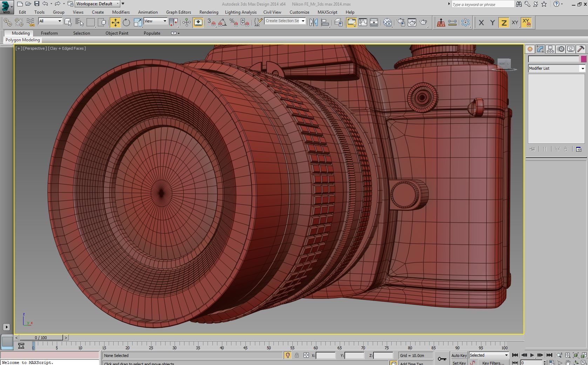The height and width of the screenshot is (365, 588).
Task: Toggle the Angle Snap button
Action: 222,22
